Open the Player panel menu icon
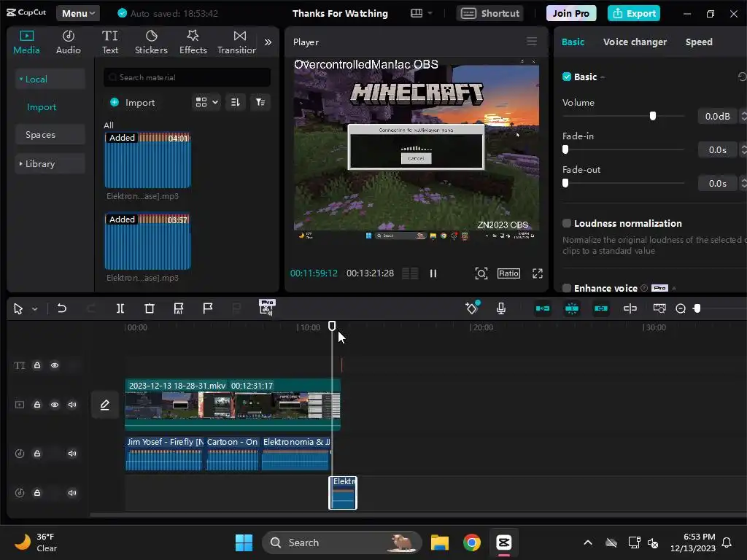The image size is (747, 560). [x=532, y=42]
